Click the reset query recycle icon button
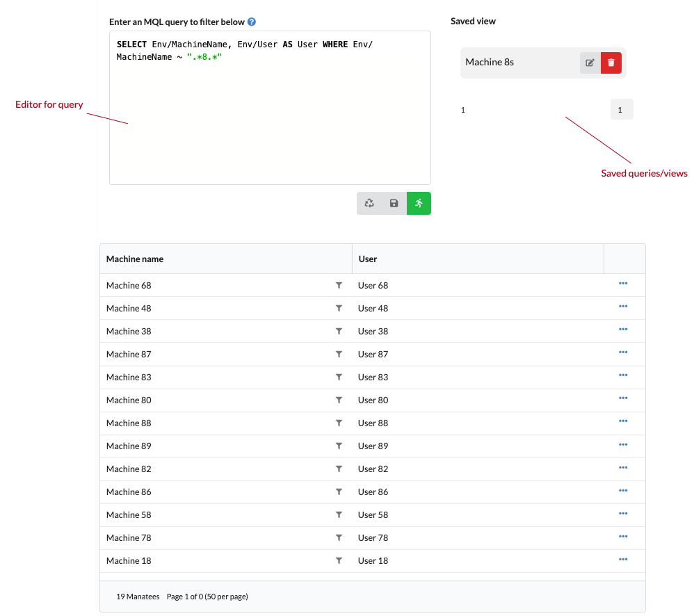Image resolution: width=694 pixels, height=616 pixels. coord(369,203)
